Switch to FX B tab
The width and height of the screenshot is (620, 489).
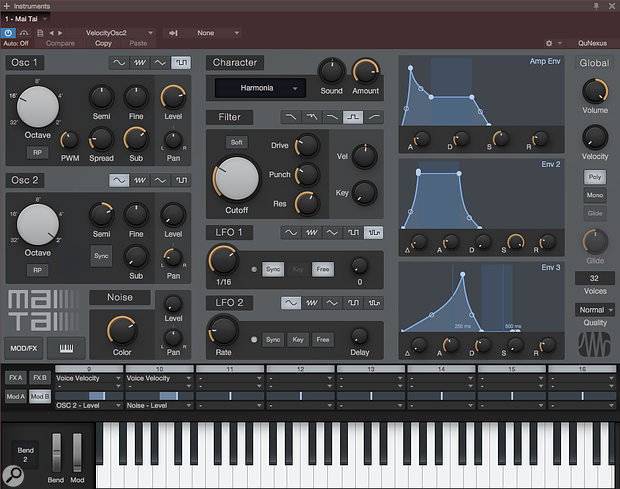coord(40,378)
